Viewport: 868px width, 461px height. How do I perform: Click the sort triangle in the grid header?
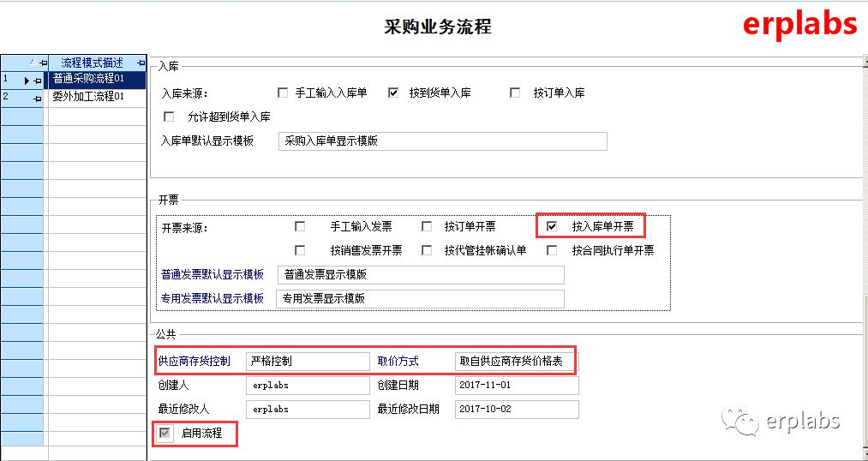[33, 63]
